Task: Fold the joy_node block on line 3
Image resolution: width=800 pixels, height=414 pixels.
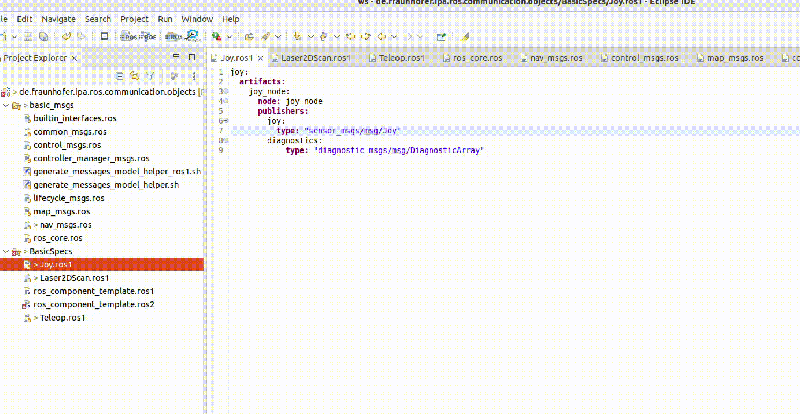Action: [226, 92]
